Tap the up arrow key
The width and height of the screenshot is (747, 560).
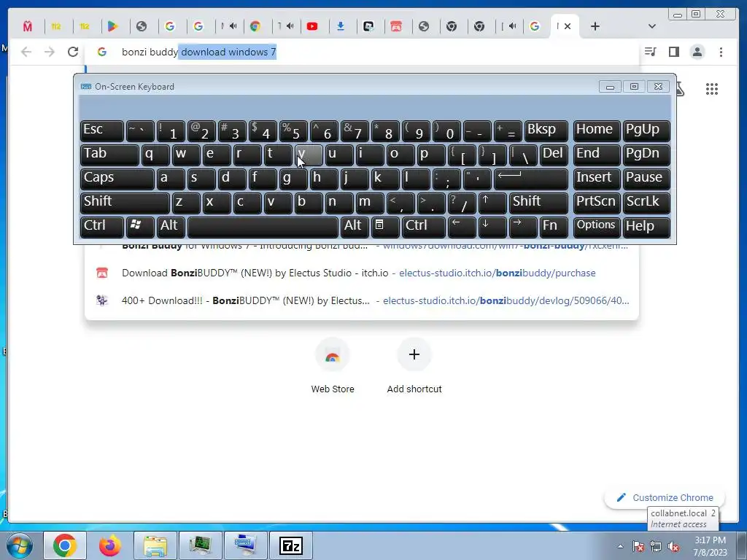(x=492, y=203)
